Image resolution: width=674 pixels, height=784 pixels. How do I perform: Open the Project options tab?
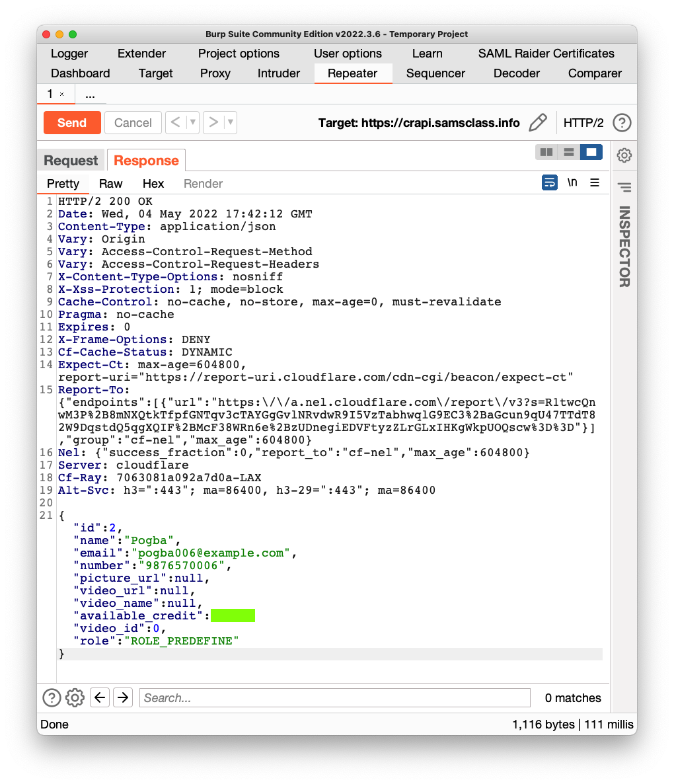(x=239, y=54)
